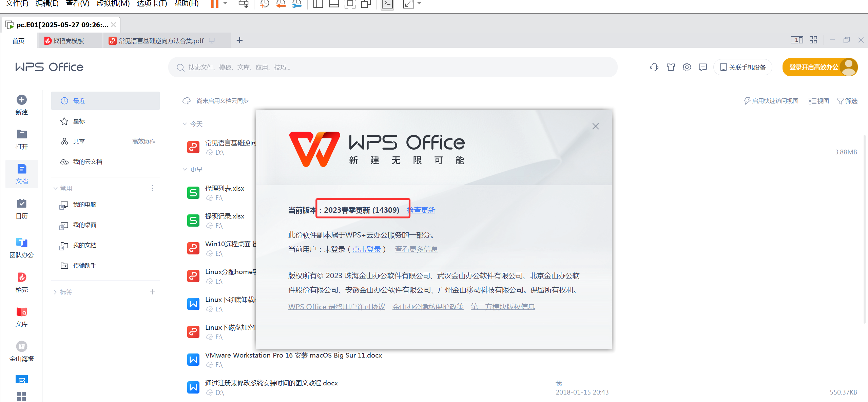Image resolution: width=868 pixels, height=402 pixels.
Task: Open the 虚拟机(M) menu
Action: click(x=113, y=4)
